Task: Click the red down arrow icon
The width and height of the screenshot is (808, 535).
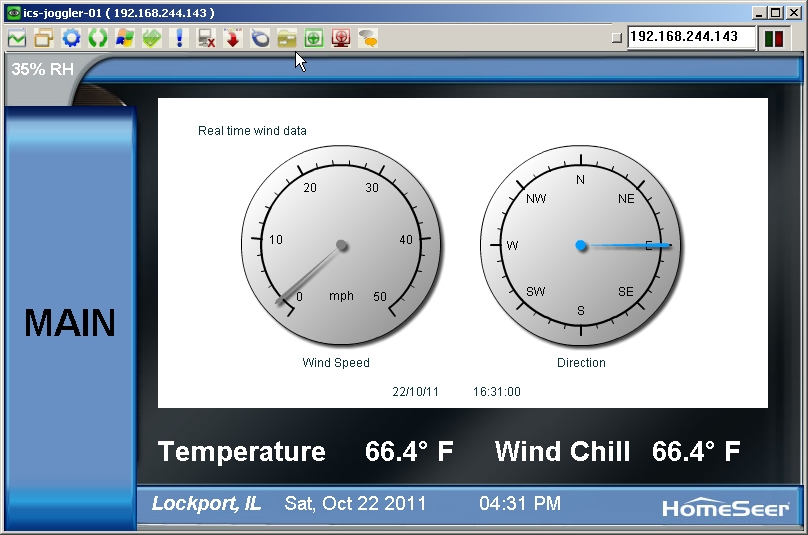Action: click(x=233, y=38)
